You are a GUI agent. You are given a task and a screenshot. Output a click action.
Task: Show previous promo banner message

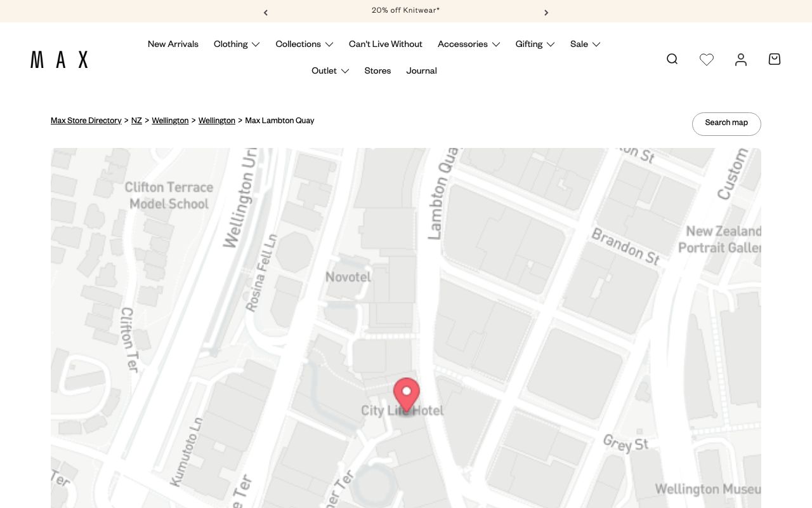click(x=266, y=12)
